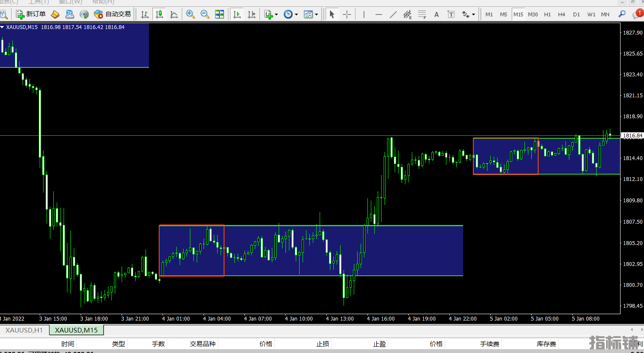Switch chart timeframe to M30

pos(533,14)
